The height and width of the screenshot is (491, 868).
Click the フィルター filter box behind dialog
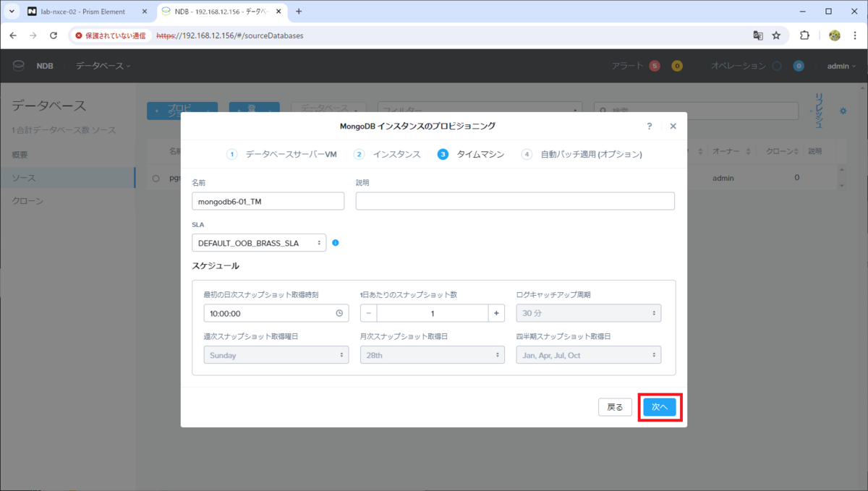coord(480,110)
